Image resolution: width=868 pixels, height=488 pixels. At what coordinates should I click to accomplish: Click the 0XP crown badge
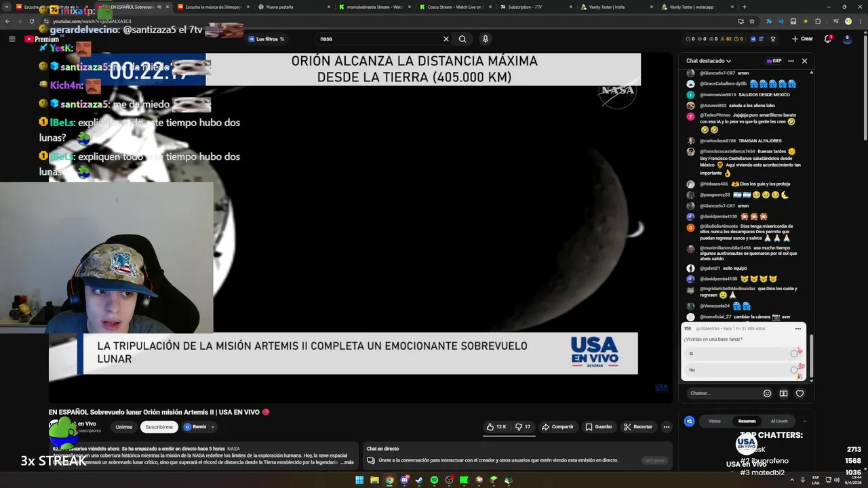coord(774,61)
